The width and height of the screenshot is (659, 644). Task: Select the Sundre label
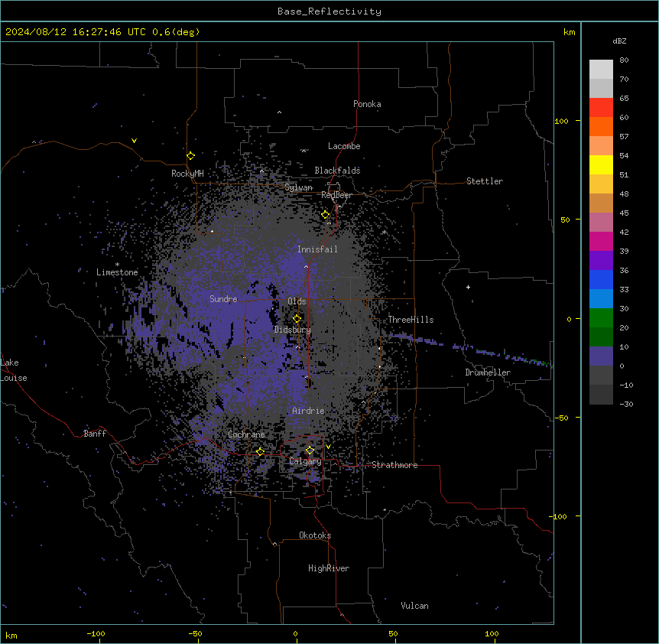click(223, 299)
